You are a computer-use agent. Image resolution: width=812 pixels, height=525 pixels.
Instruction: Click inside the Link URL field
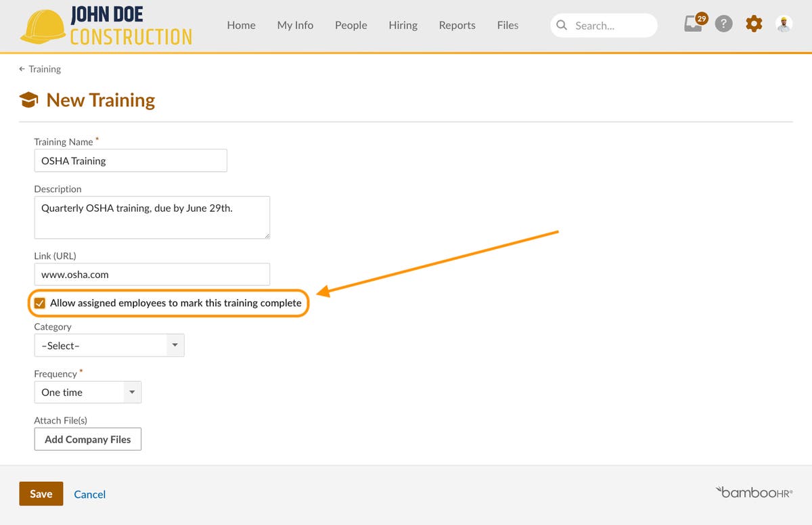coord(152,274)
